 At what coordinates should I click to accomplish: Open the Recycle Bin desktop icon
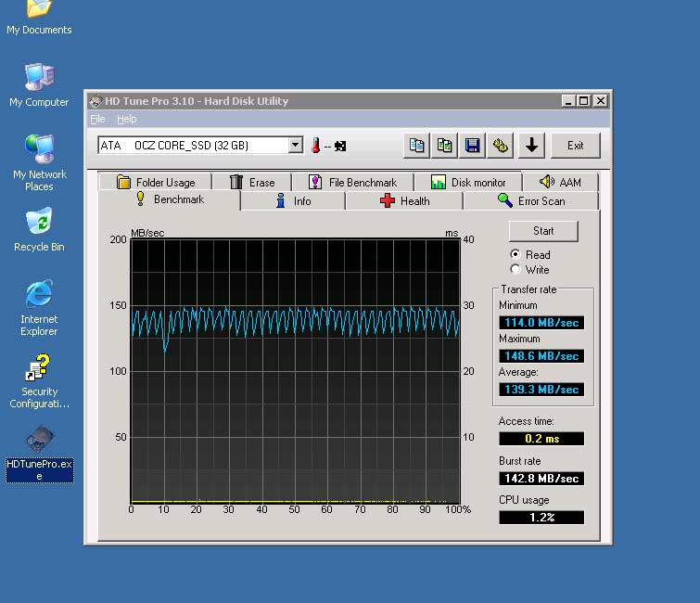click(39, 223)
